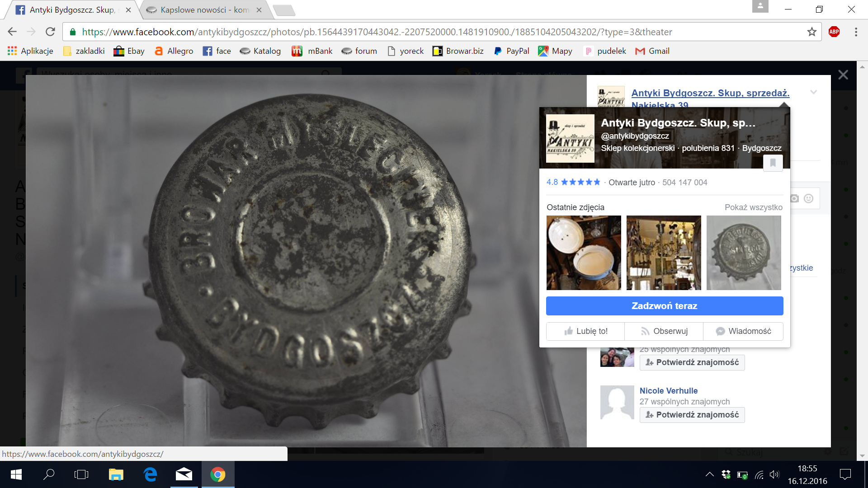Open the Gmail bookmark

coord(652,51)
